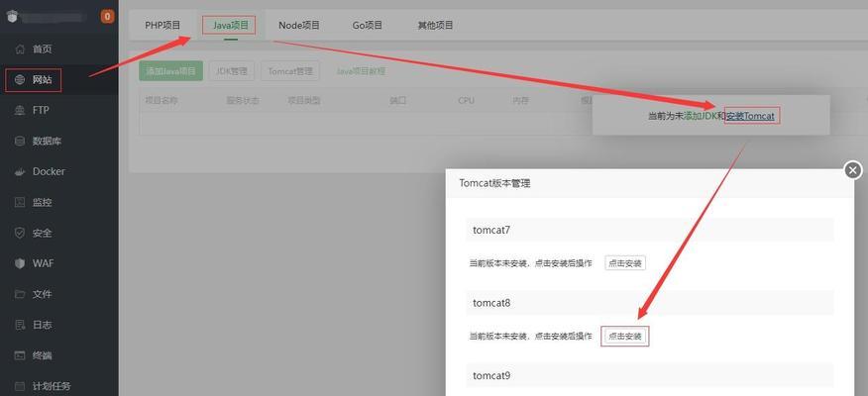Click the CPU column header

[466, 101]
